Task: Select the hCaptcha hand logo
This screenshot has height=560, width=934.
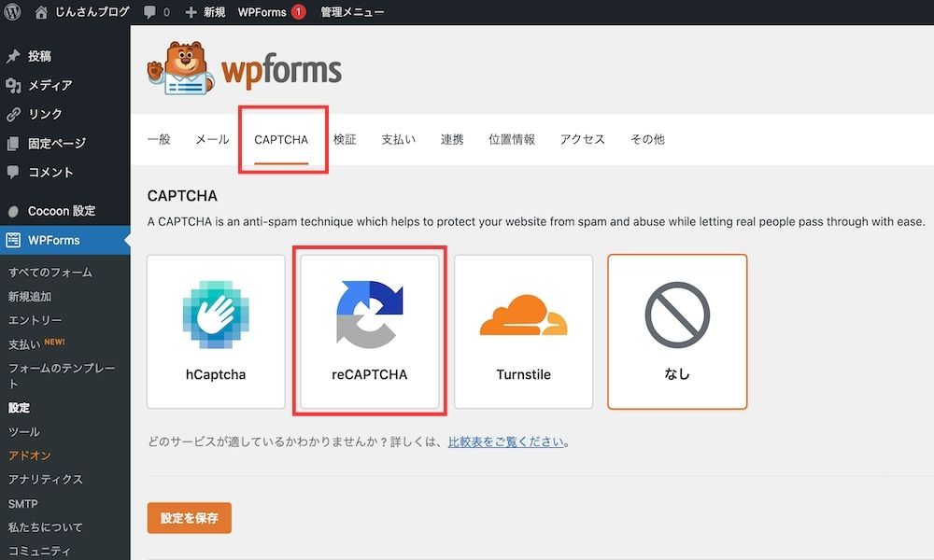Action: pos(216,315)
